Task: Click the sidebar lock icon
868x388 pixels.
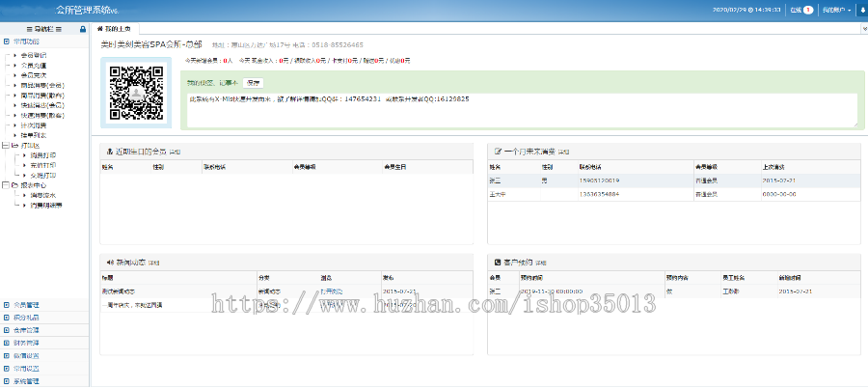Action: coord(83,29)
